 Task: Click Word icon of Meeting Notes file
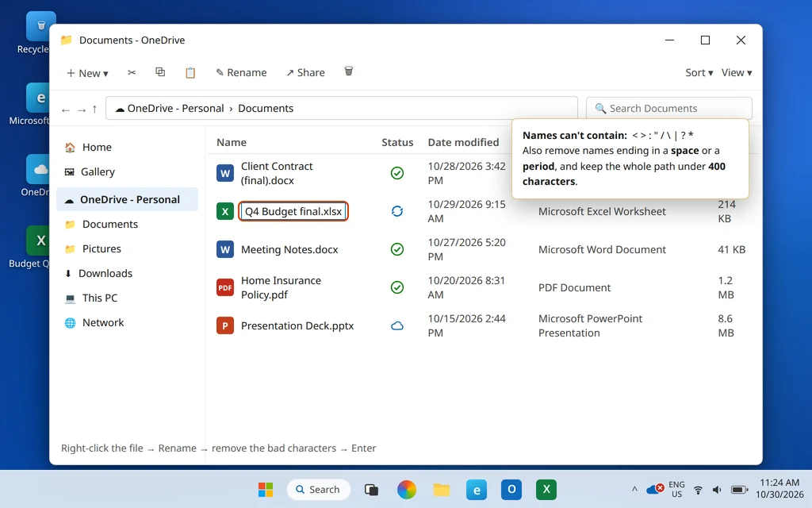pos(224,249)
